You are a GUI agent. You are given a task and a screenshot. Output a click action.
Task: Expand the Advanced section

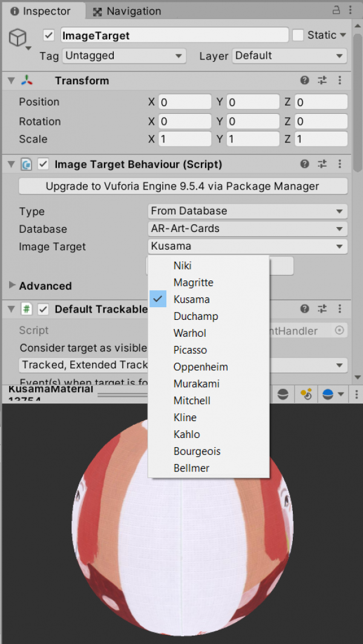(x=12, y=285)
